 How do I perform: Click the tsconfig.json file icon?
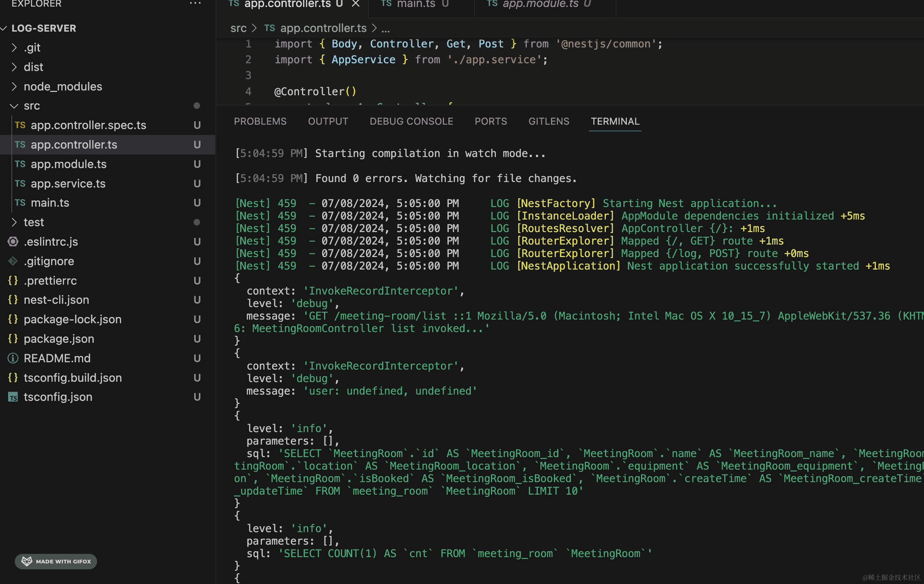(13, 397)
